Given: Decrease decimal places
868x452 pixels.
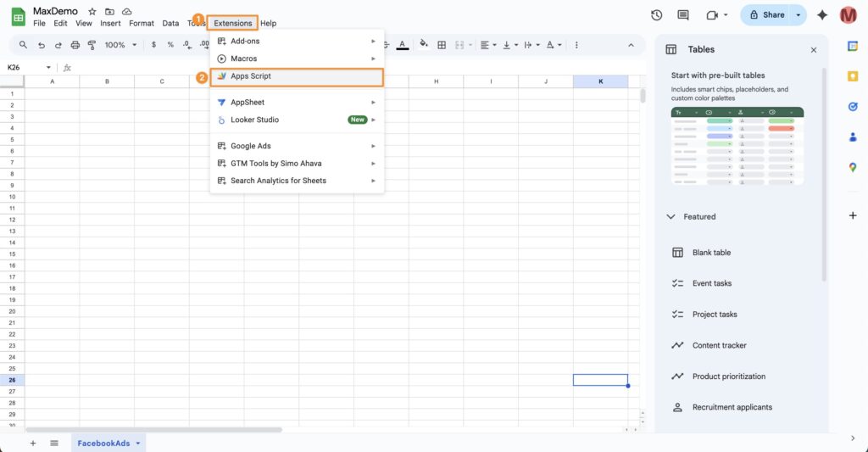Looking at the screenshot, I should coord(187,45).
